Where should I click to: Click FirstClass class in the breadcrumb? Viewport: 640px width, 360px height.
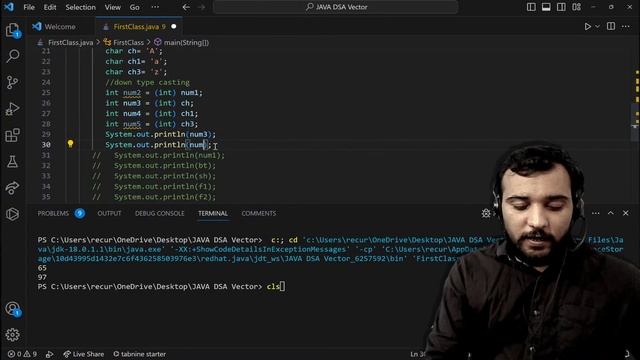(128, 42)
